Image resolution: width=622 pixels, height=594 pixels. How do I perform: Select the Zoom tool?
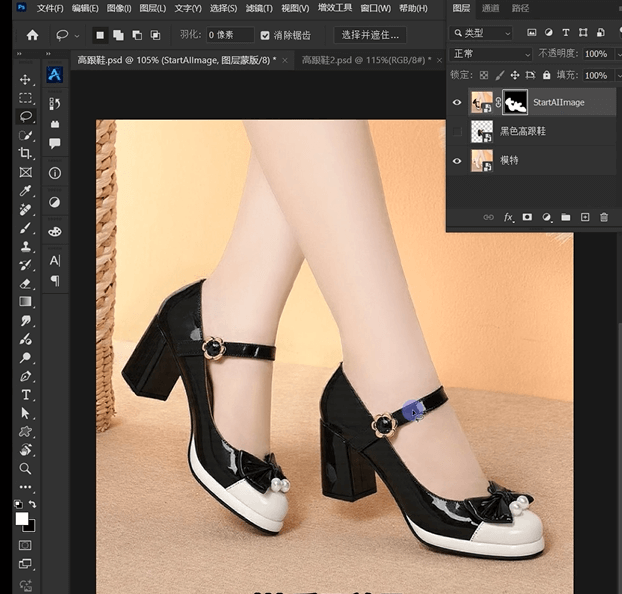(25, 468)
